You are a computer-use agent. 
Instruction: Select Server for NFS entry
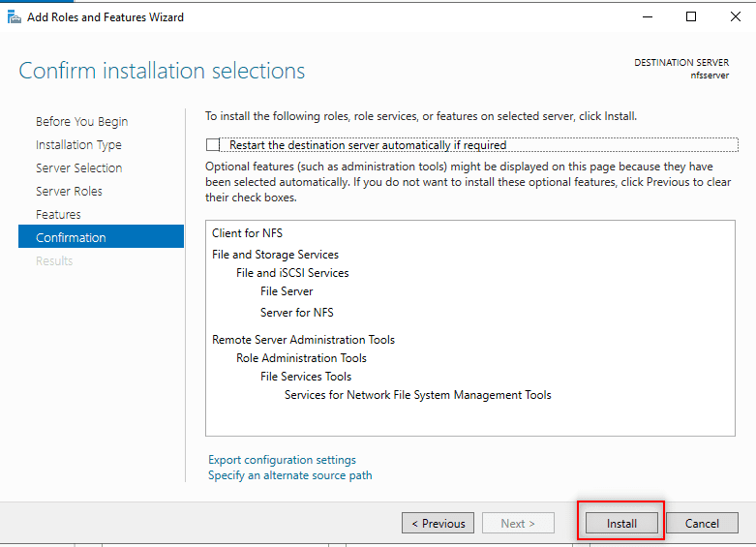(x=296, y=313)
